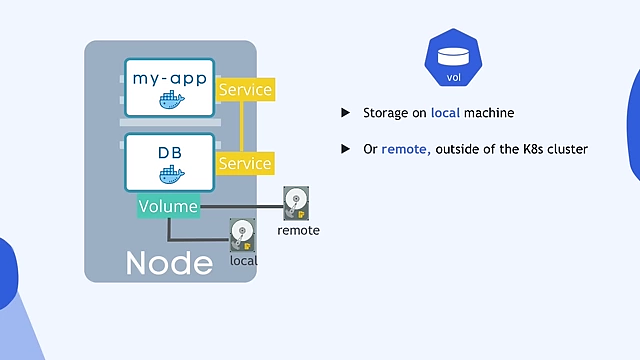This screenshot has height=360, width=640.
Task: Click the 'remote' caption under the disk
Action: [298, 231]
